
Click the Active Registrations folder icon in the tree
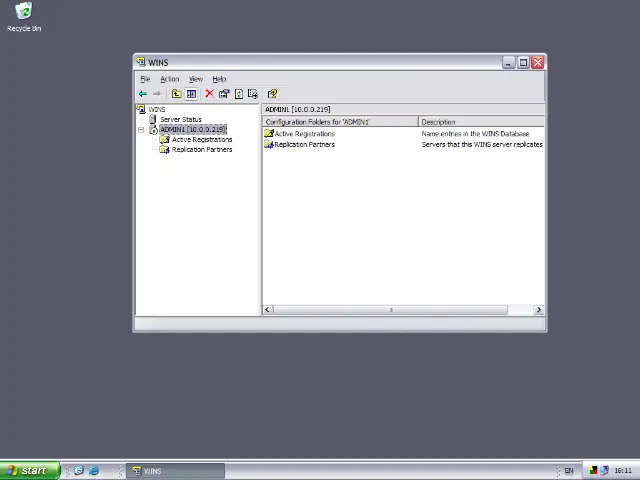[x=164, y=140]
